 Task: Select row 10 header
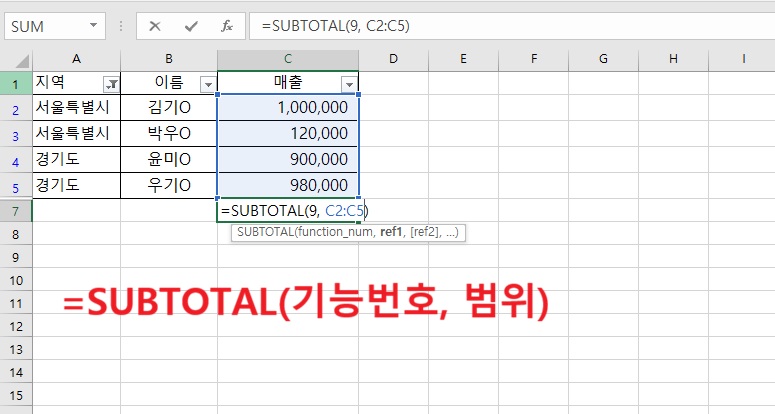click(x=16, y=280)
